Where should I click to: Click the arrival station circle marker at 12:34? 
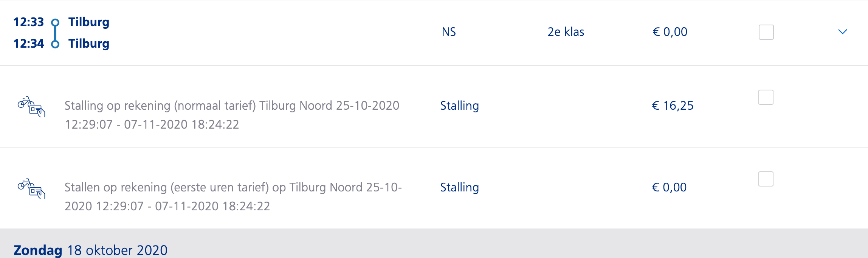point(55,44)
